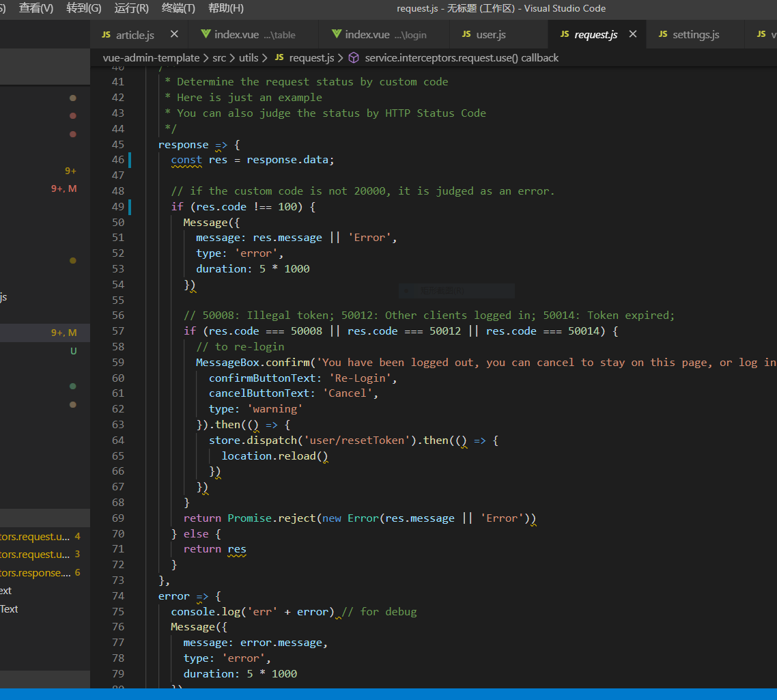Viewport: 777px width, 700px height.
Task: Click line number 59 in the gutter
Action: tap(118, 362)
